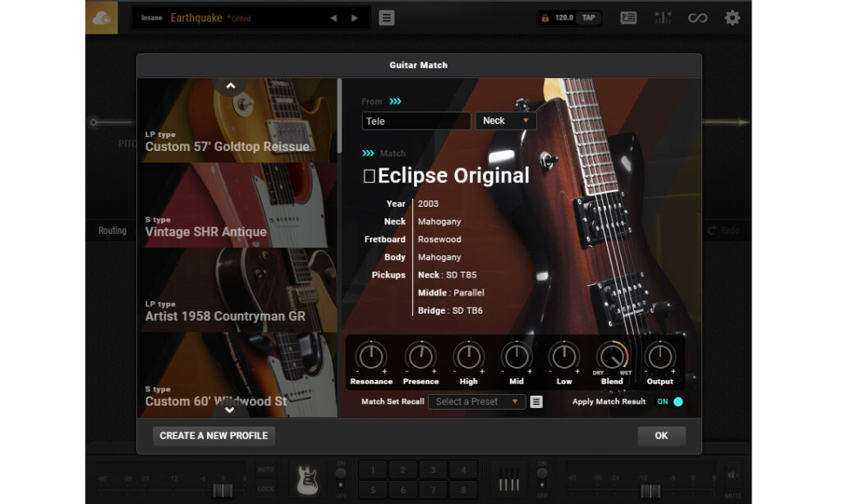Click OK to close Guitar Match
This screenshot has height=504, width=841.
coord(661,436)
